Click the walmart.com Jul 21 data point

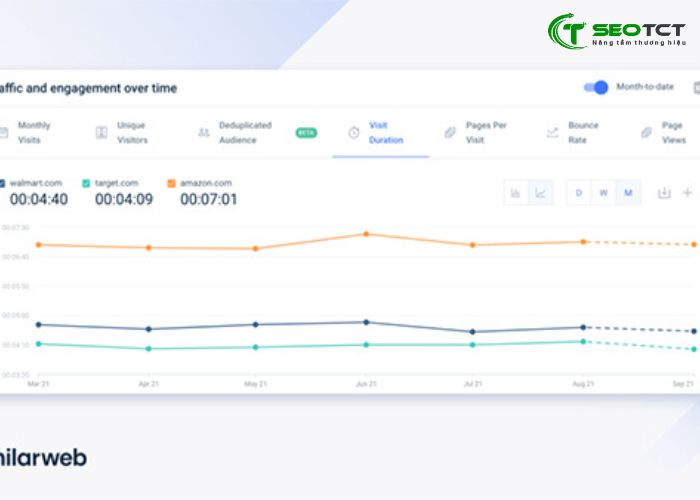tap(472, 332)
